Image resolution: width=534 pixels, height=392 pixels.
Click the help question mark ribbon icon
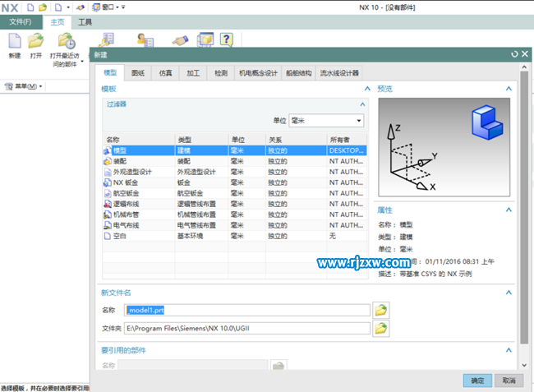[x=227, y=39]
